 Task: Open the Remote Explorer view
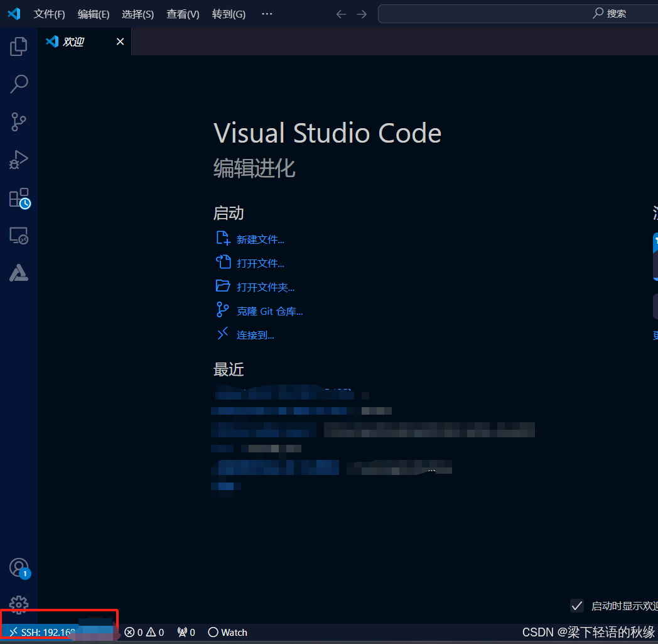[x=18, y=236]
